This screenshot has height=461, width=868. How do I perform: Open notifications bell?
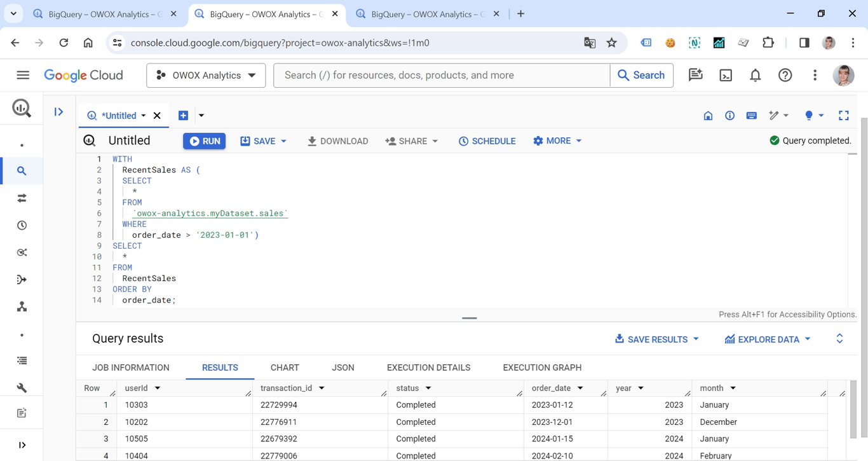pyautogui.click(x=755, y=75)
